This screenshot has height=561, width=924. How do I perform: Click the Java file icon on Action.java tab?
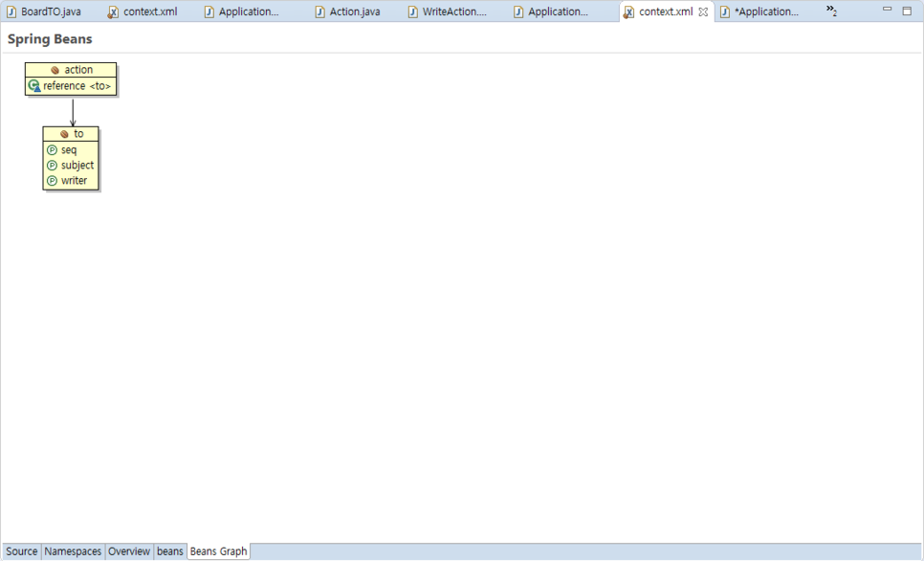(x=319, y=11)
